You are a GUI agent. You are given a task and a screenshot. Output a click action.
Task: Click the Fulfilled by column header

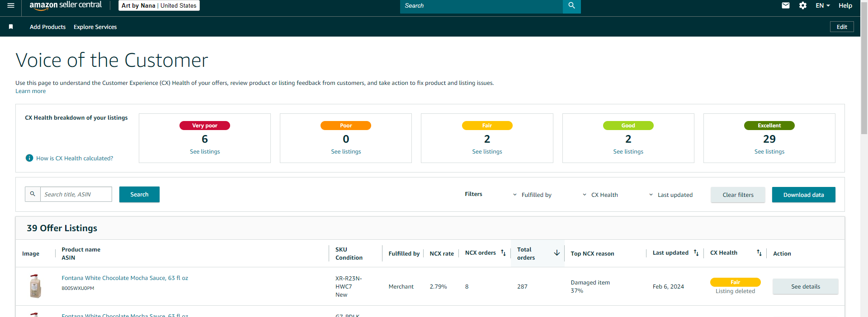404,253
